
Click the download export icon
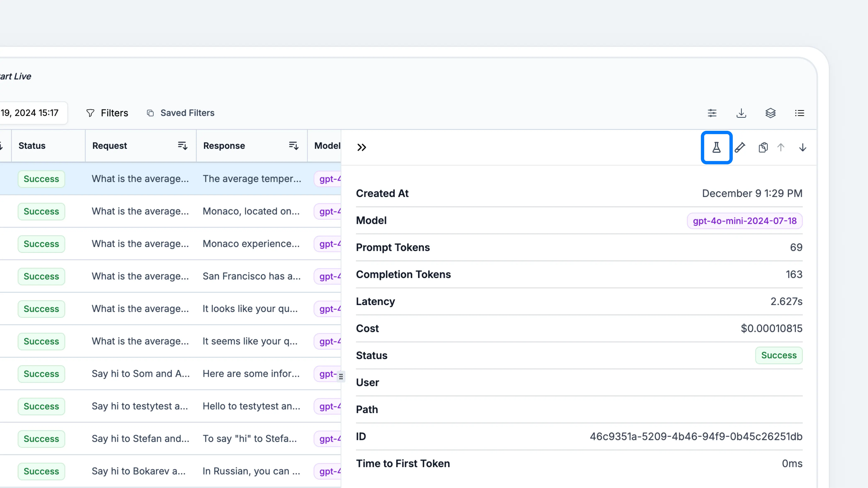(x=741, y=113)
